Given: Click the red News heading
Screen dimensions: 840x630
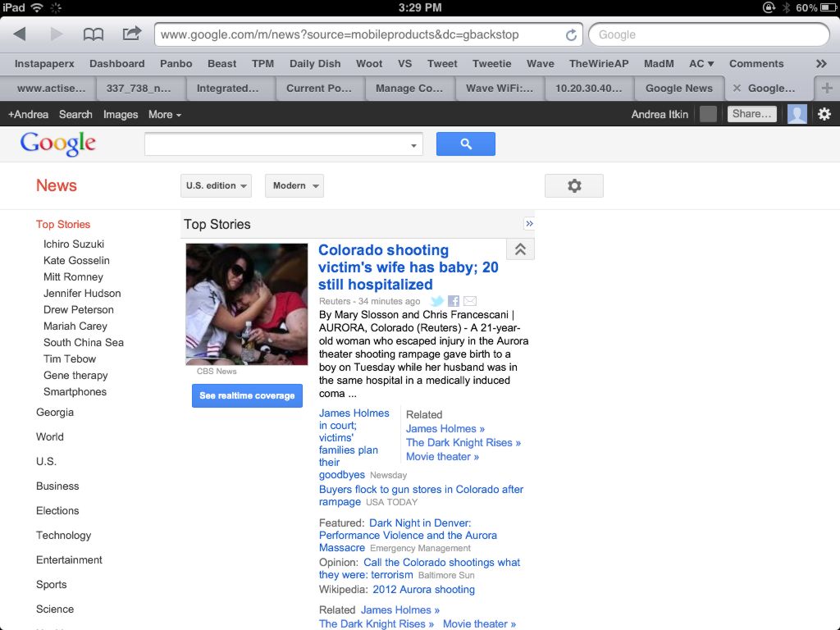Looking at the screenshot, I should [x=57, y=185].
